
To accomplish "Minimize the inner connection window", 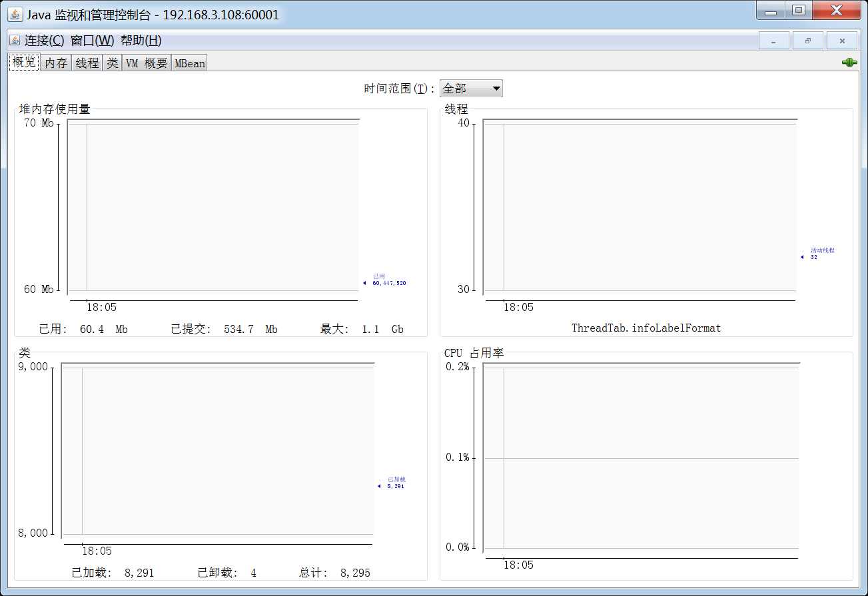I will pos(773,41).
